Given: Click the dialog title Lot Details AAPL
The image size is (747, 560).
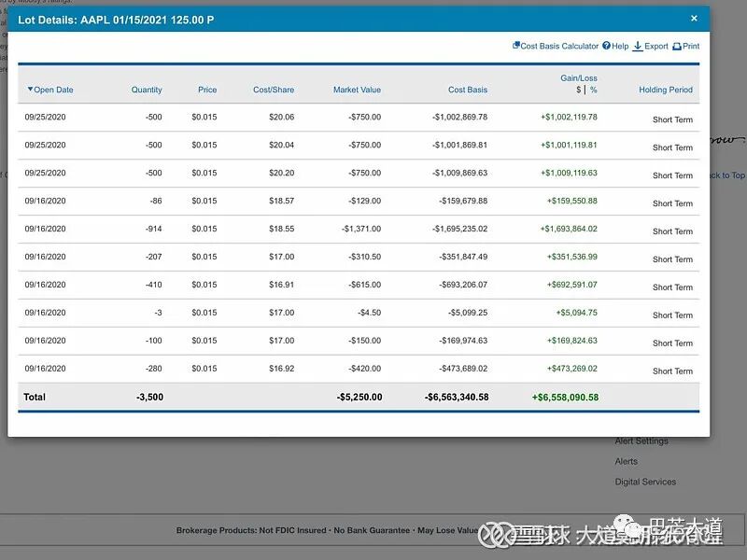Looking at the screenshot, I should pos(116,20).
